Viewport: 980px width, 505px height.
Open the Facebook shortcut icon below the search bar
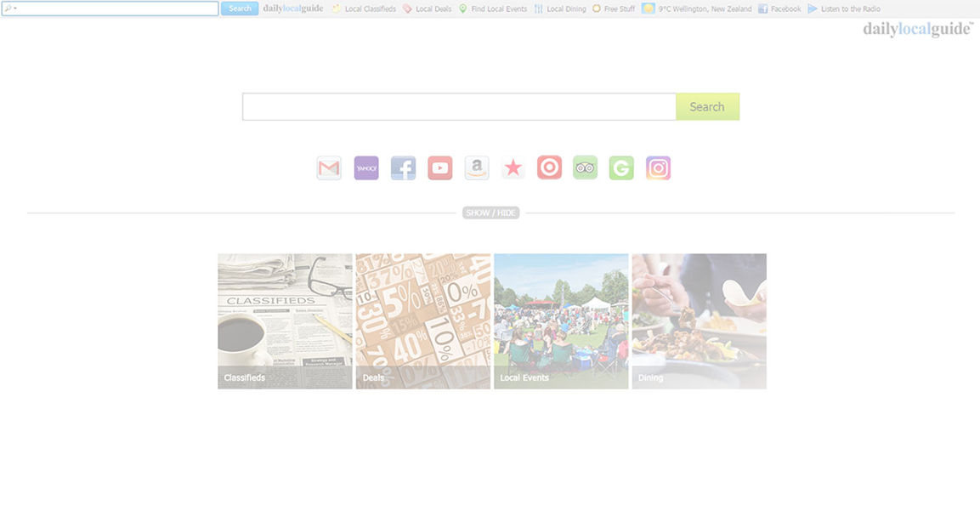[403, 168]
